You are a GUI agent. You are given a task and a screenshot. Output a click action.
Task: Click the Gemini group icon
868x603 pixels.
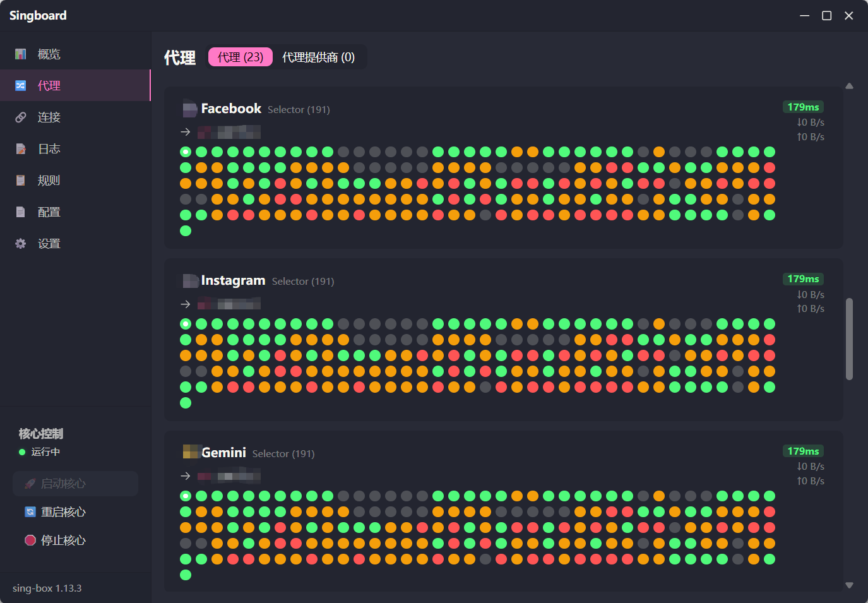pos(191,452)
